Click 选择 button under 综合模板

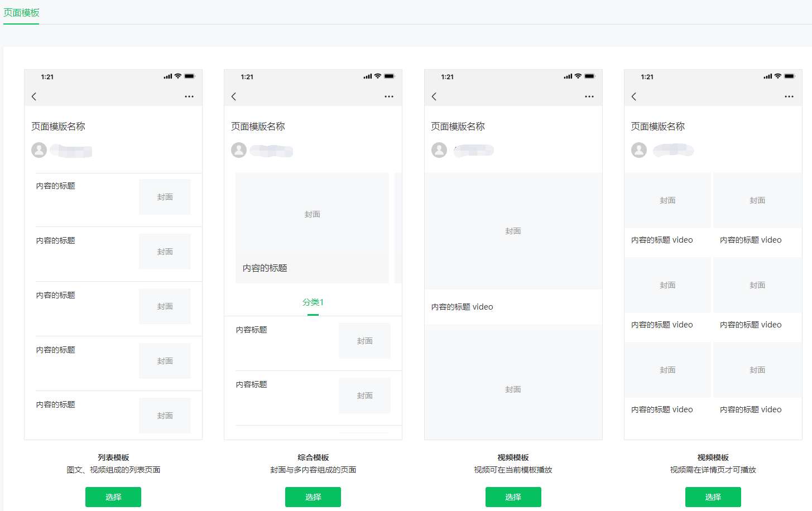pos(313,497)
